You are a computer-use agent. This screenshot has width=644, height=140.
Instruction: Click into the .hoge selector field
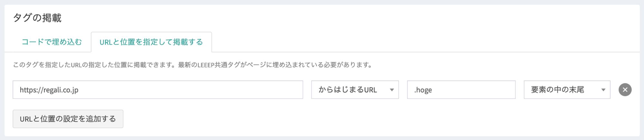pyautogui.click(x=461, y=90)
